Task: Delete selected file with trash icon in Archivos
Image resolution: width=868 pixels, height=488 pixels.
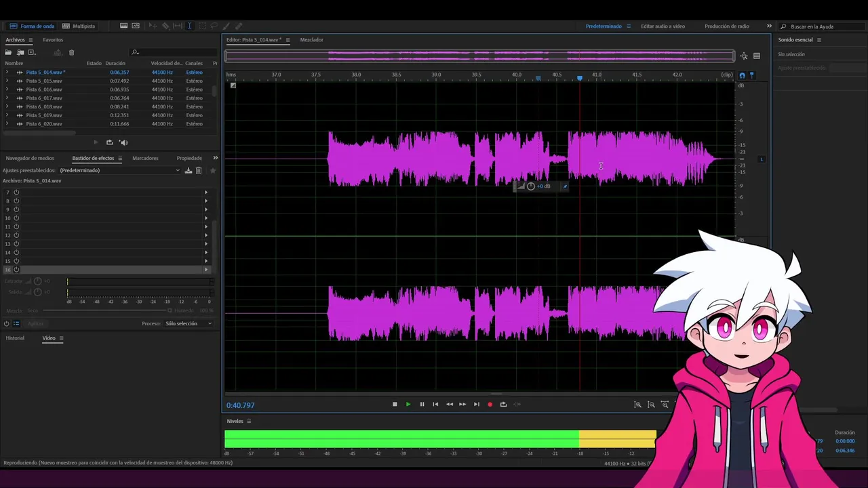Action: tap(71, 52)
